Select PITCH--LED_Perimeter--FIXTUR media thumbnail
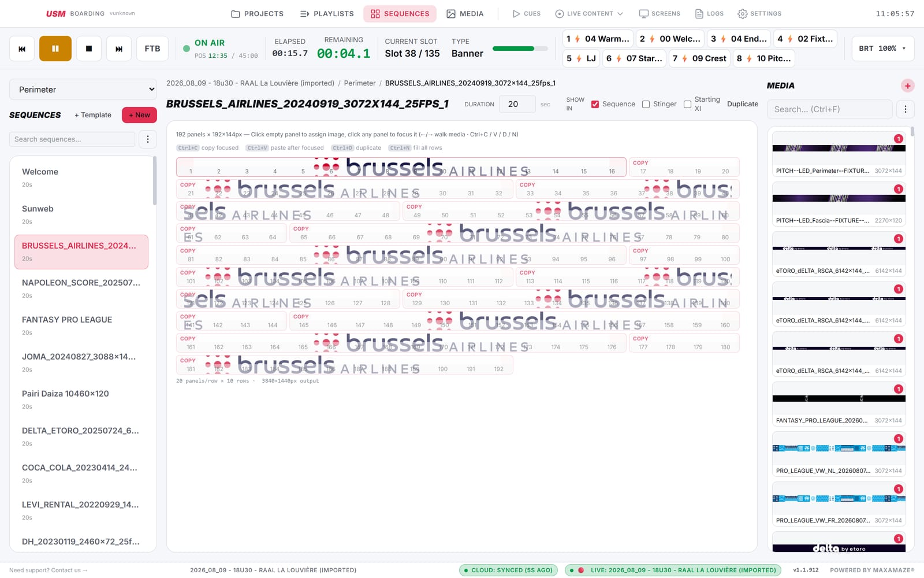The width and height of the screenshot is (924, 578). click(839, 153)
